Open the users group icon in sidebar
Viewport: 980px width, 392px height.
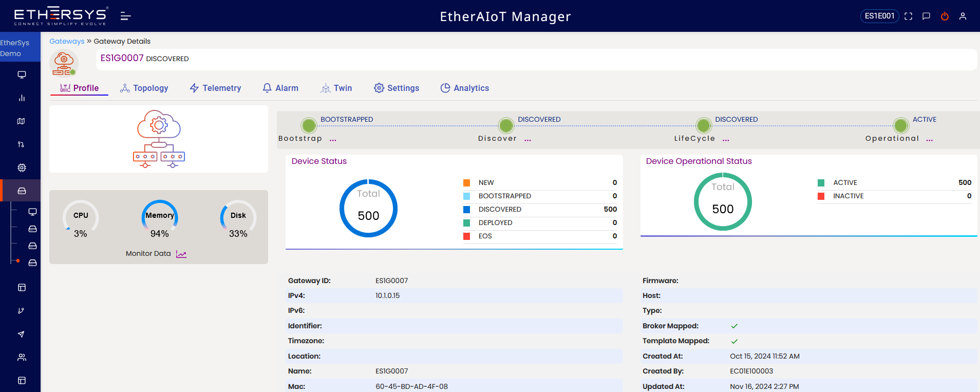pyautogui.click(x=22, y=357)
